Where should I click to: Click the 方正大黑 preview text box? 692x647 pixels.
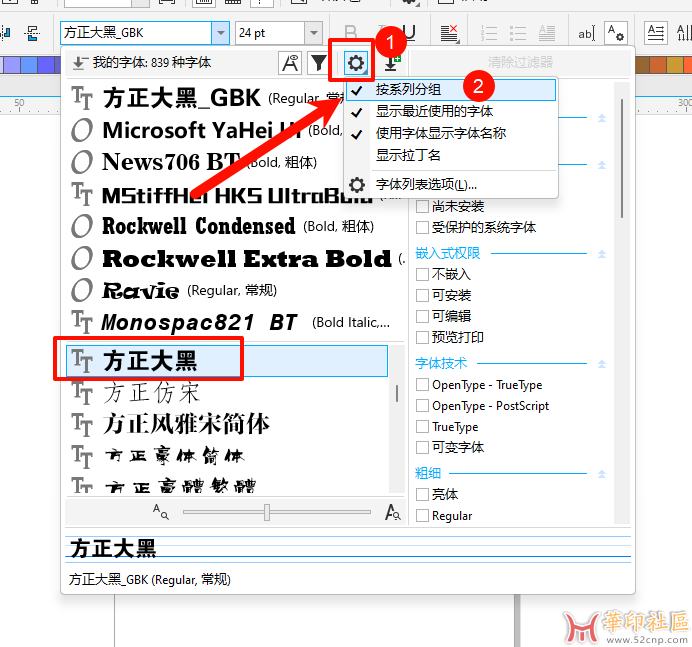click(348, 549)
